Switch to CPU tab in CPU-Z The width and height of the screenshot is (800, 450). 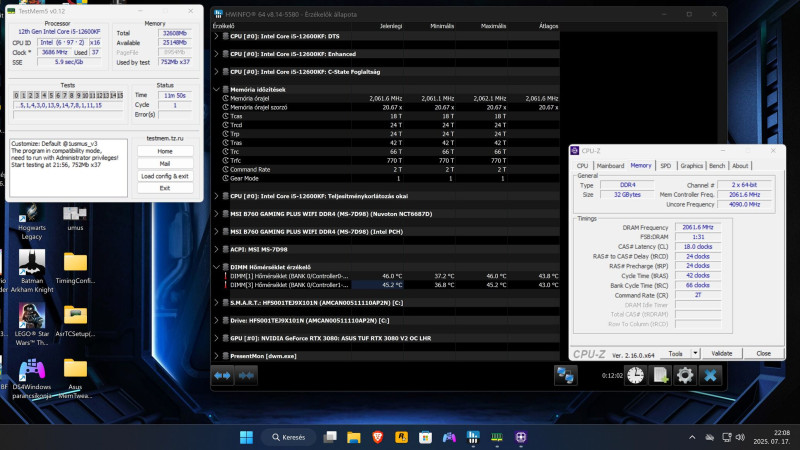coord(582,166)
